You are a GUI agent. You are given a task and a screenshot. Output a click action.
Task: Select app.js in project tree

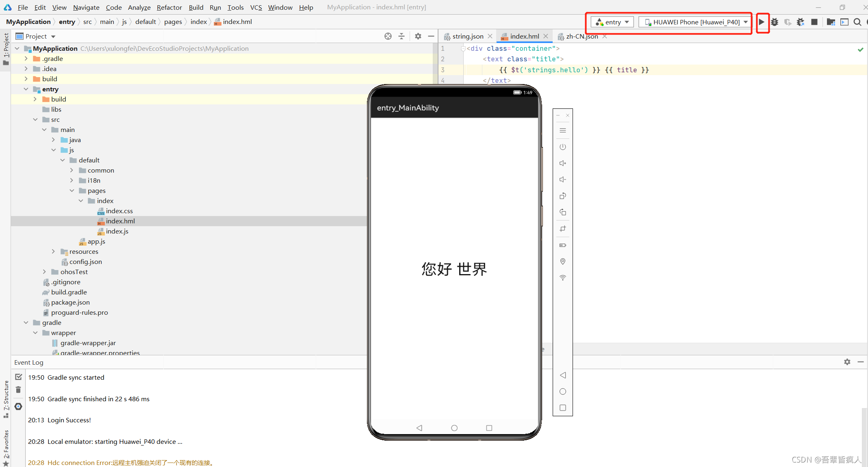[96, 241]
